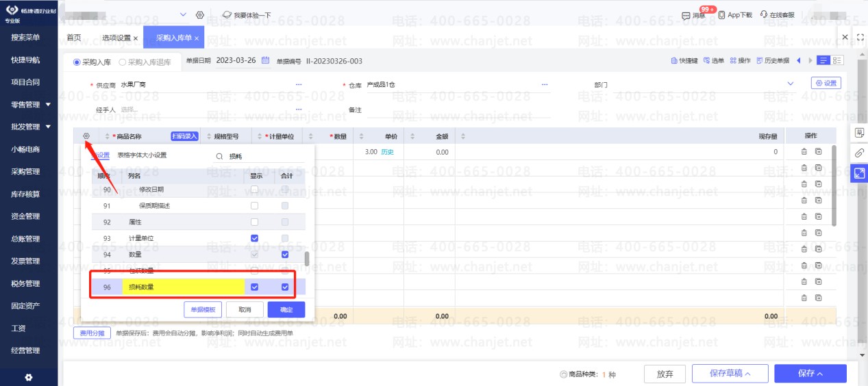This screenshot has height=386, width=868.
Task: Copy the first row showing price 3.00
Action: click(x=819, y=152)
